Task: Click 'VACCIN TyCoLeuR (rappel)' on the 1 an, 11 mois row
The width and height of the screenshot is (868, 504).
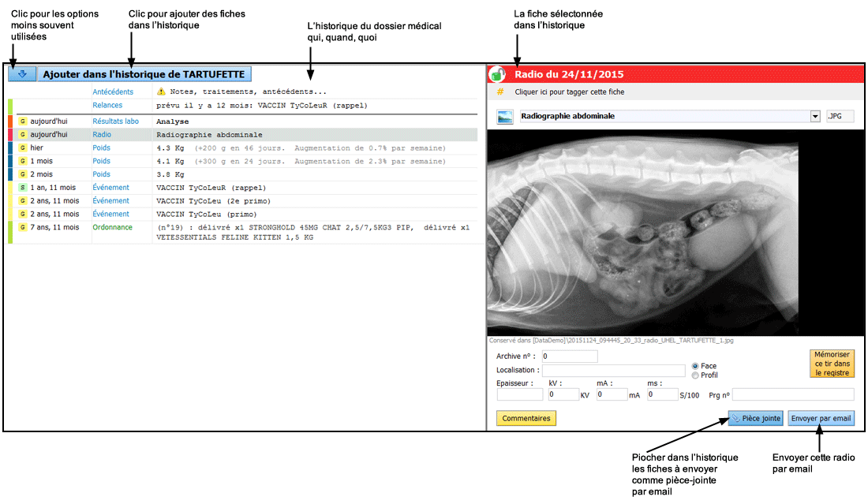Action: (211, 188)
